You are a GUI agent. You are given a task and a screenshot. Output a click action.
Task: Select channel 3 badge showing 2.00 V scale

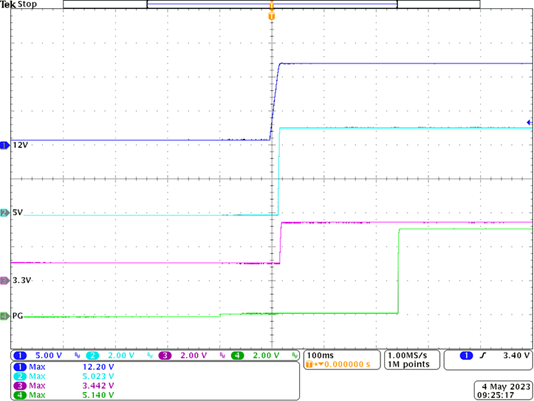point(165,356)
